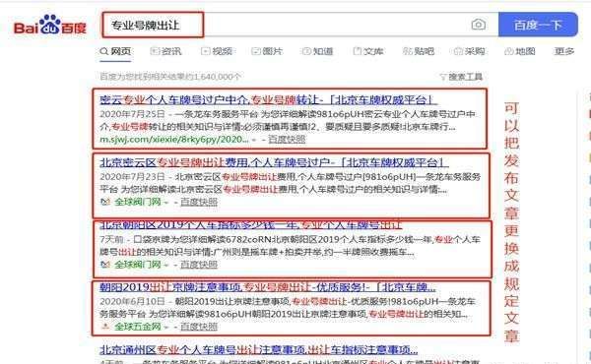591x364 pixels.
Task: Click the date 2020年6月10日 in fourth result
Action: pos(132,301)
